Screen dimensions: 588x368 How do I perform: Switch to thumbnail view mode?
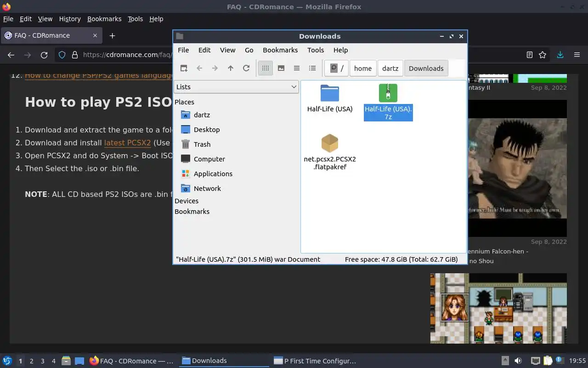click(x=281, y=68)
